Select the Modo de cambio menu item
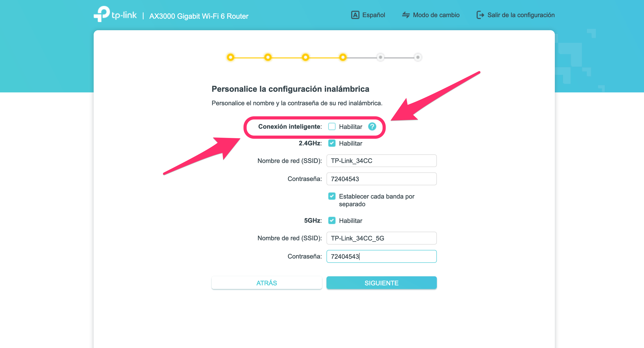644x348 pixels. pyautogui.click(x=436, y=15)
